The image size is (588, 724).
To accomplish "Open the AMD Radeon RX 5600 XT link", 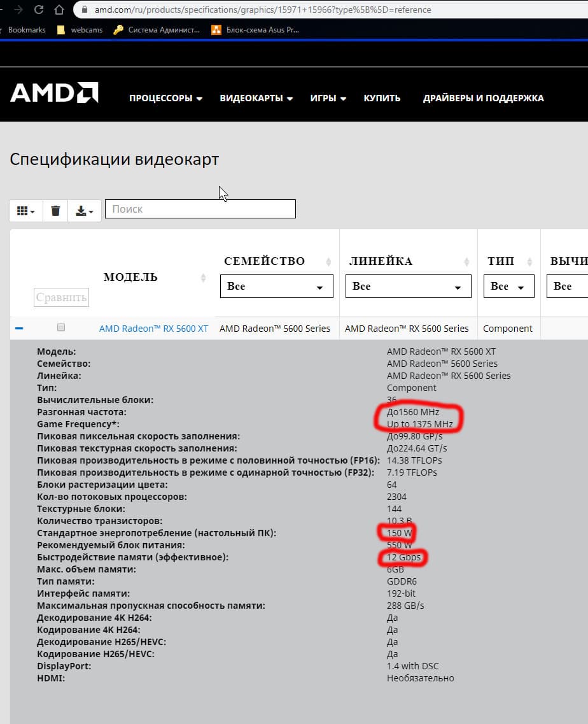I will (153, 329).
